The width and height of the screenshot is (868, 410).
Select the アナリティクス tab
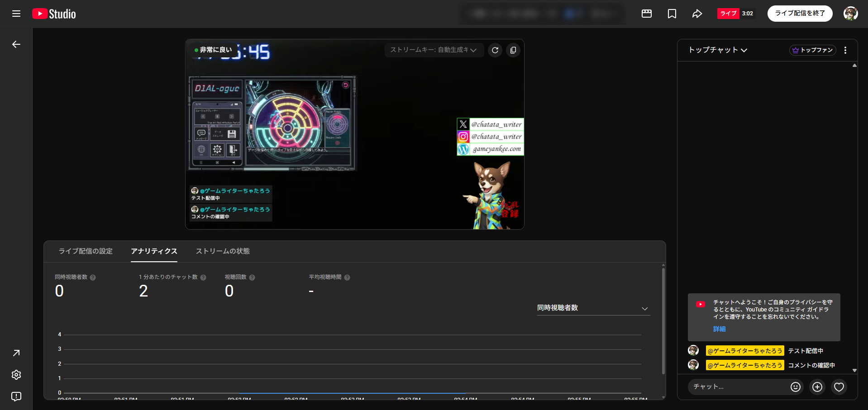pyautogui.click(x=154, y=251)
